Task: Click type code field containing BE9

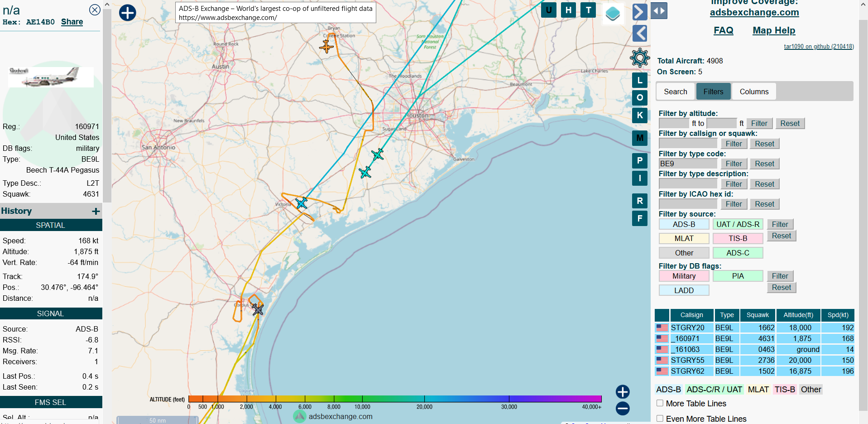Action: tap(688, 164)
